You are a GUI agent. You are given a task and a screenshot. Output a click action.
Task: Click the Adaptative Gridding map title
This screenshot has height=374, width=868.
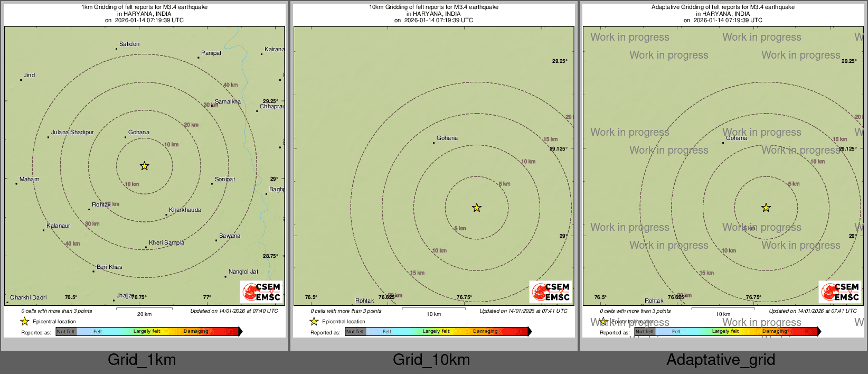[x=723, y=14]
